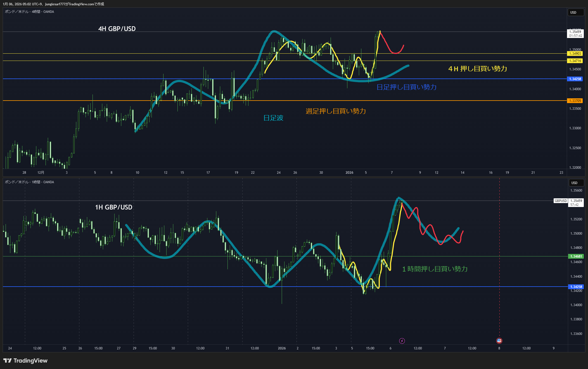Click the 4H GBP/USD title text
Screen dimensions: 588x369
117,29
